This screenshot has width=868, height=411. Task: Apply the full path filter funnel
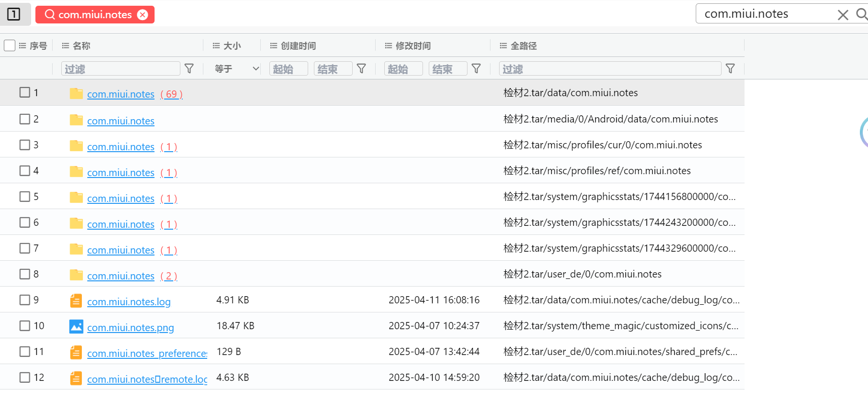(730, 69)
